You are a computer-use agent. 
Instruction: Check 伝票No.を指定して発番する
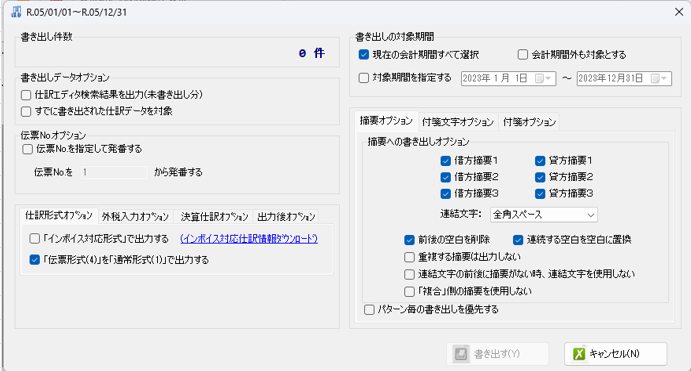(x=27, y=149)
